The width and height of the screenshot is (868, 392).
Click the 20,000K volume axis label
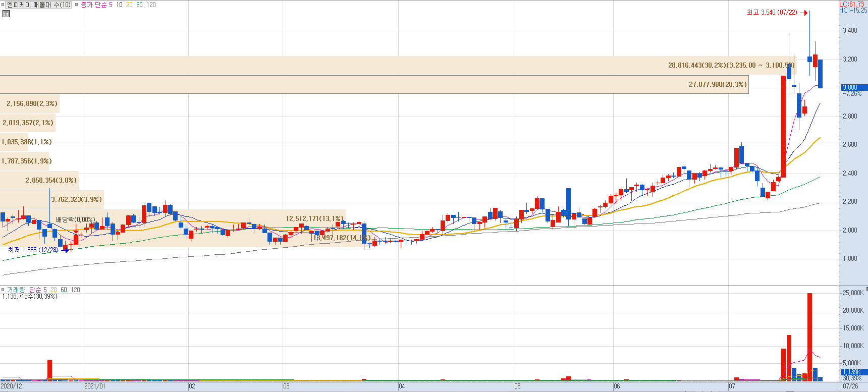(x=853, y=310)
